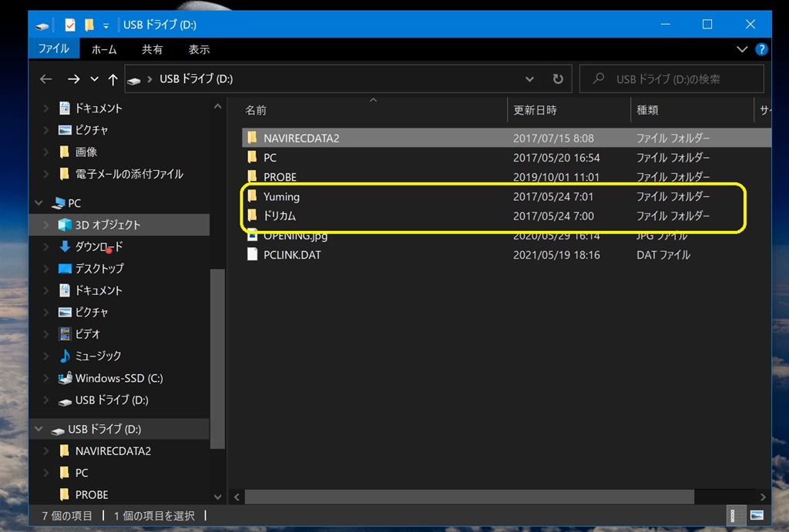Open the upper ドキュメント item in Quick access
The height and width of the screenshot is (532, 789).
pos(99,108)
